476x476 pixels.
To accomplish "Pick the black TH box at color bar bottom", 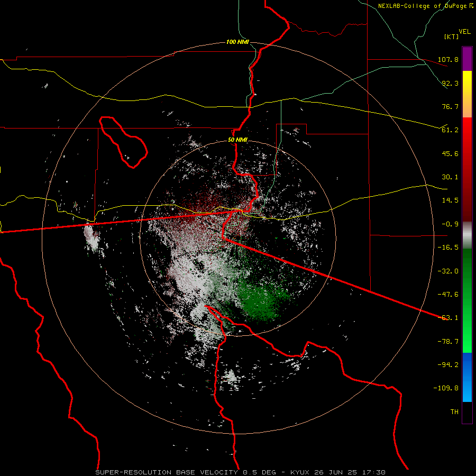I will tap(467, 413).
